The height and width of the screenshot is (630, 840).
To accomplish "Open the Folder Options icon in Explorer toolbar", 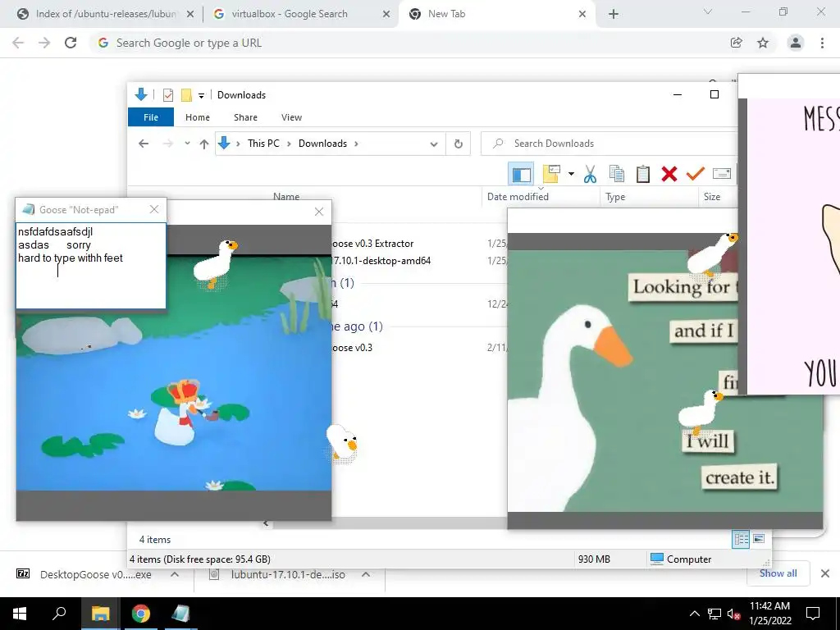I will [551, 174].
